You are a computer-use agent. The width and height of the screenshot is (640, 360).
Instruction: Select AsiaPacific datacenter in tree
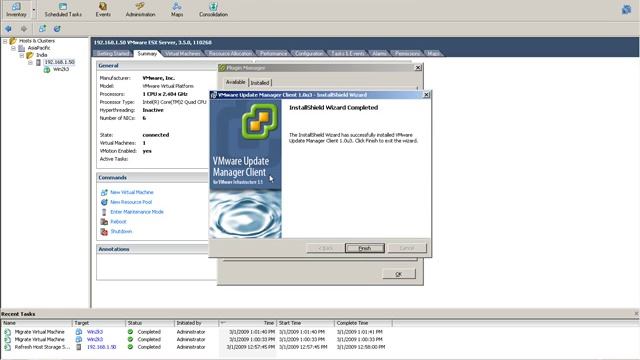pos(39,48)
